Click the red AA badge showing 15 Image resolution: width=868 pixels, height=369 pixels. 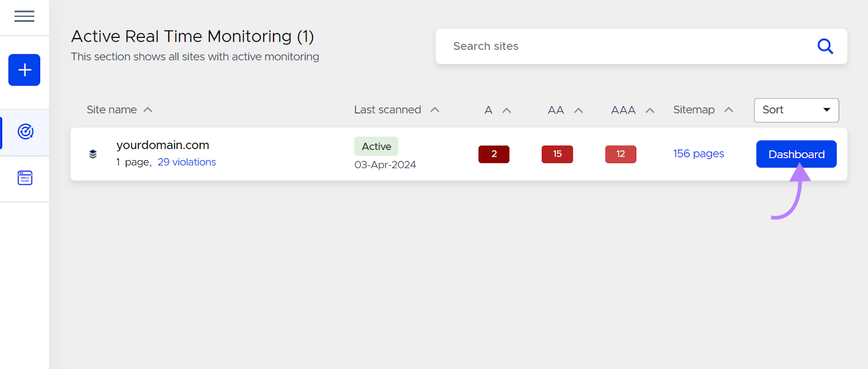557,154
